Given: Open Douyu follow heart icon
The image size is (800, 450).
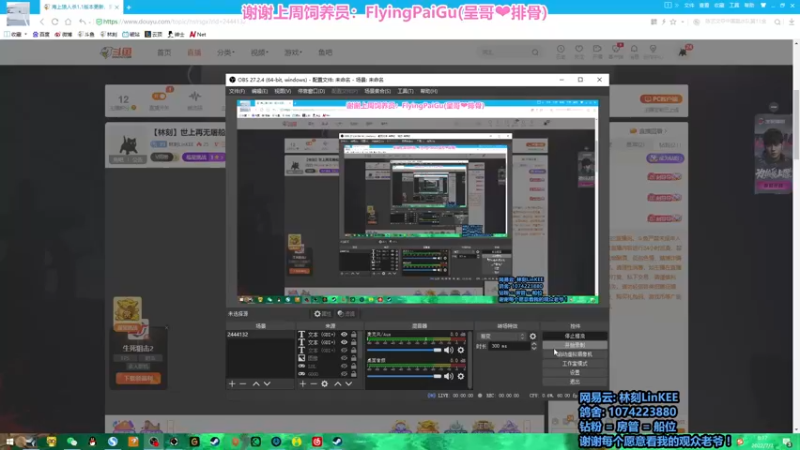Looking at the screenshot, I should point(579,51).
